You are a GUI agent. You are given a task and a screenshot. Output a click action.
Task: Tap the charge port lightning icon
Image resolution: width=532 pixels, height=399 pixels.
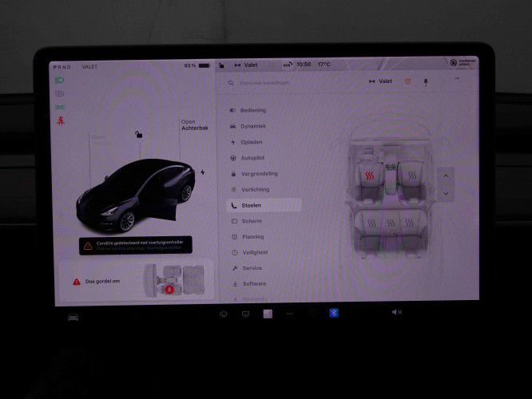click(x=202, y=172)
